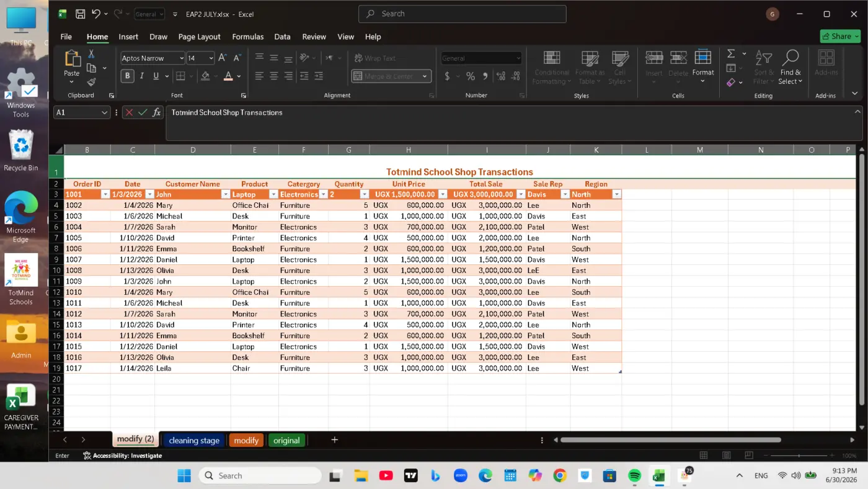Click the percent style icon
Image resolution: width=868 pixels, height=489 pixels.
click(x=471, y=76)
